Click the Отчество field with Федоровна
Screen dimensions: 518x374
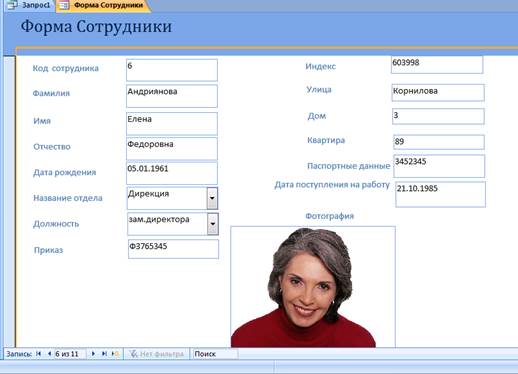(172, 148)
